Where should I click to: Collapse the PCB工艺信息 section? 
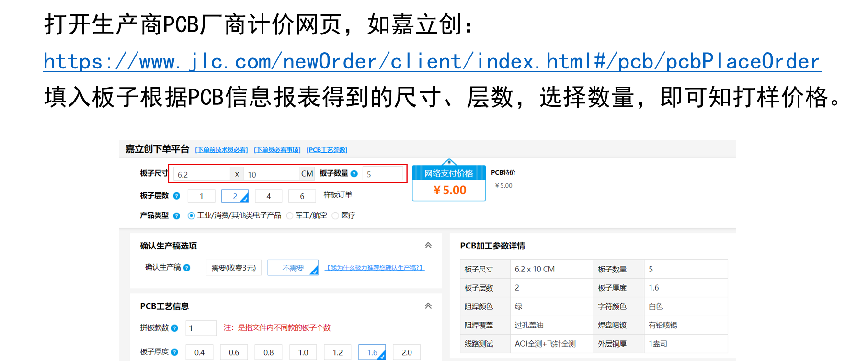[428, 306]
